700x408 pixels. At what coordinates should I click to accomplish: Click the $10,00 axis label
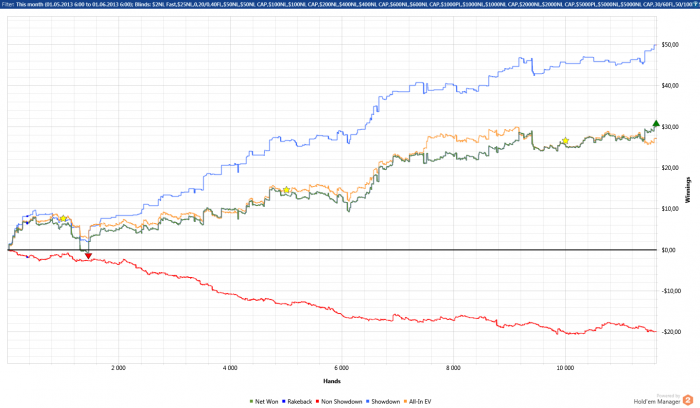pyautogui.click(x=670, y=209)
